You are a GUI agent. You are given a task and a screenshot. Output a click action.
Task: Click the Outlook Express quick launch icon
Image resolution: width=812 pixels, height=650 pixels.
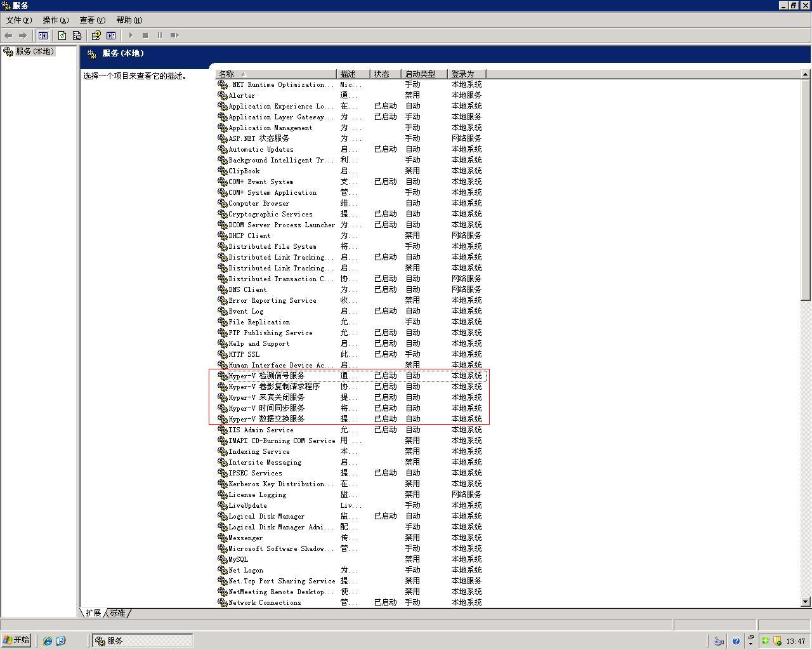pos(61,641)
